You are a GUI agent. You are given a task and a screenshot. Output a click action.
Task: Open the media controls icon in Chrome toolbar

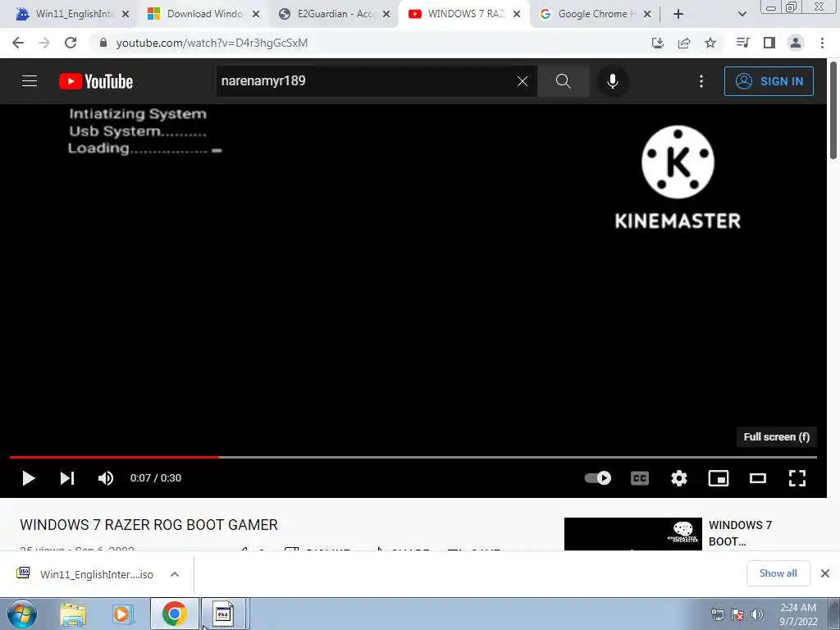tap(742, 43)
